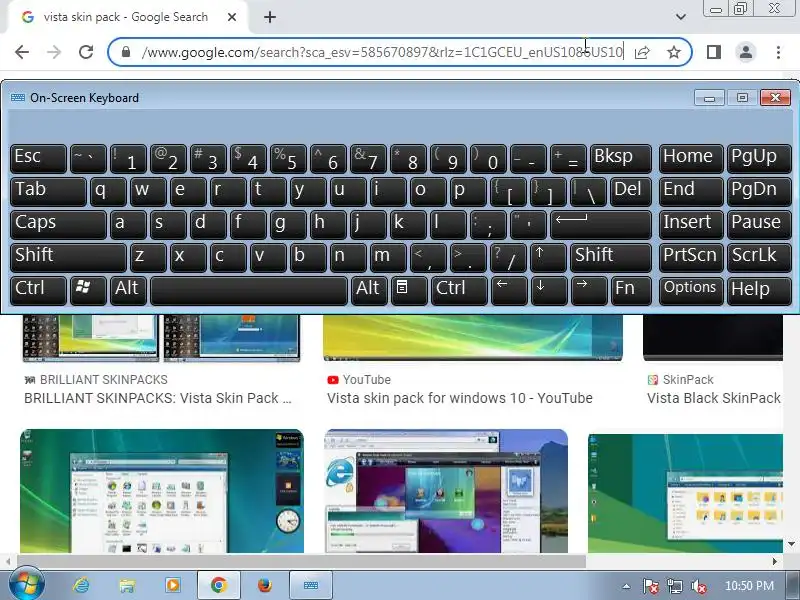
Task: View site information via padlock icon
Action: point(126,52)
